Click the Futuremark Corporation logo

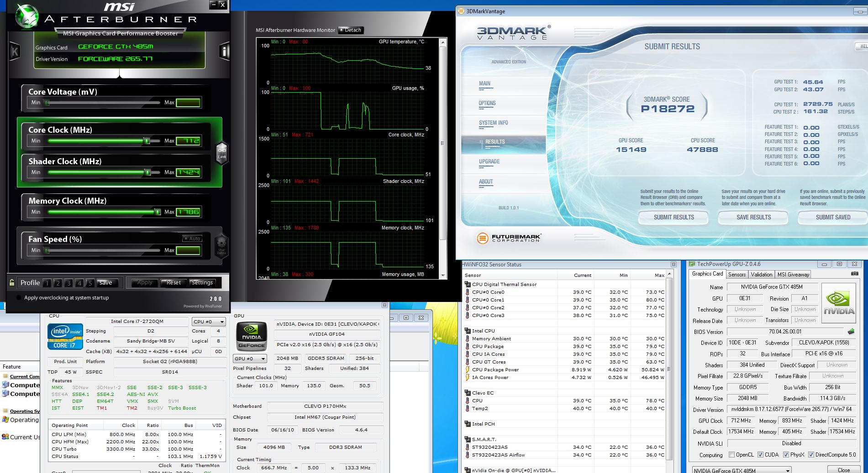pos(509,238)
